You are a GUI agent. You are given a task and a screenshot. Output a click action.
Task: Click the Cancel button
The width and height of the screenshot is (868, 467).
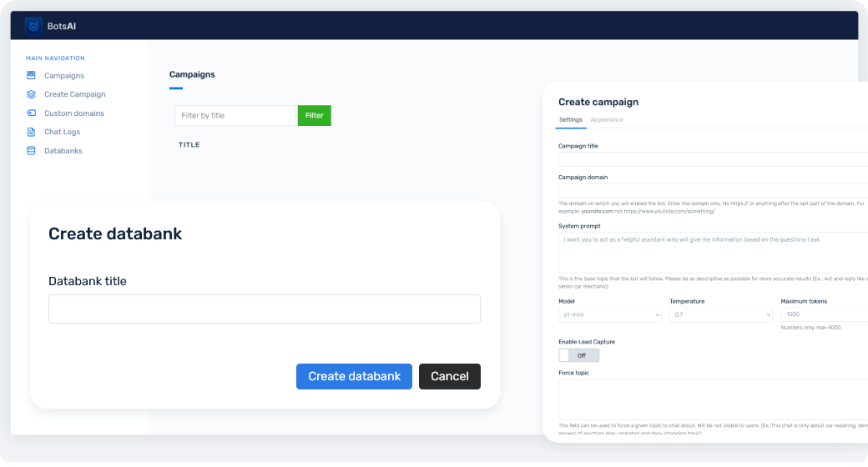[x=449, y=376]
